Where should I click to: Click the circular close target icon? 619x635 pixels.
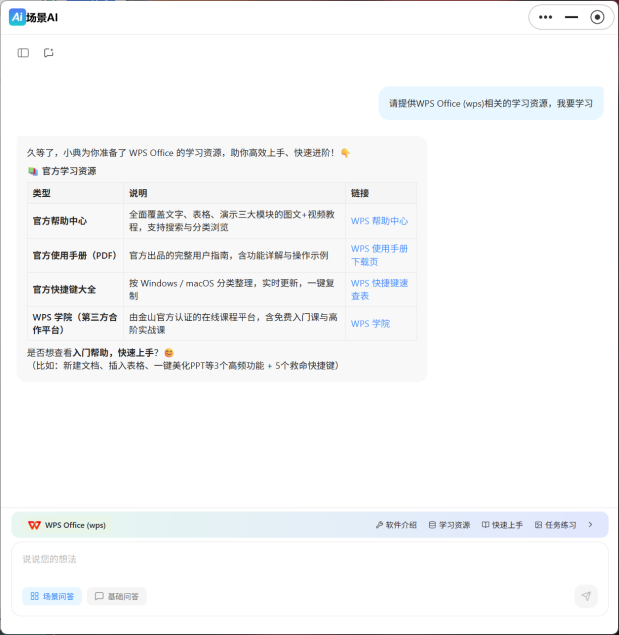coord(597,17)
